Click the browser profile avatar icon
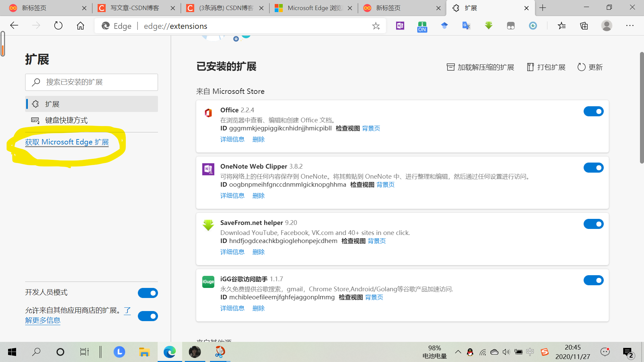The height and width of the screenshot is (362, 644). pyautogui.click(x=606, y=25)
